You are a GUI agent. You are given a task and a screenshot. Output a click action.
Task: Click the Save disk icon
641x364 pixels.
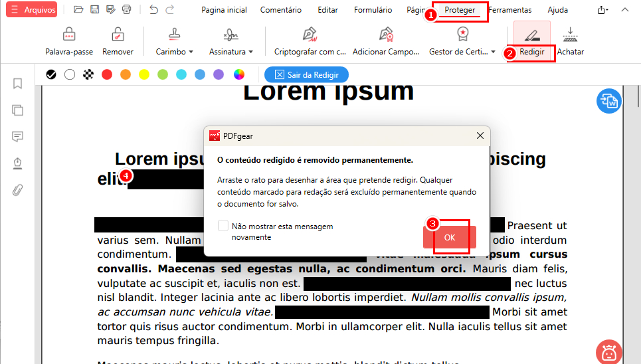[94, 9]
